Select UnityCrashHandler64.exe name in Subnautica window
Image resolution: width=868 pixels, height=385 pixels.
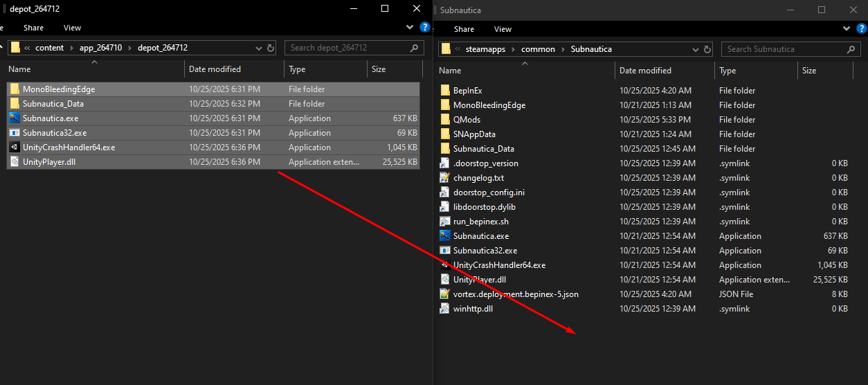[499, 265]
